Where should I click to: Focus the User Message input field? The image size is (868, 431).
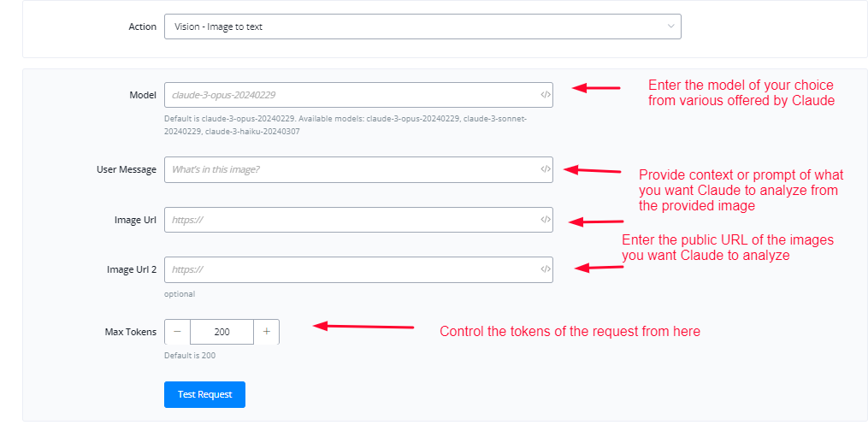click(351, 169)
